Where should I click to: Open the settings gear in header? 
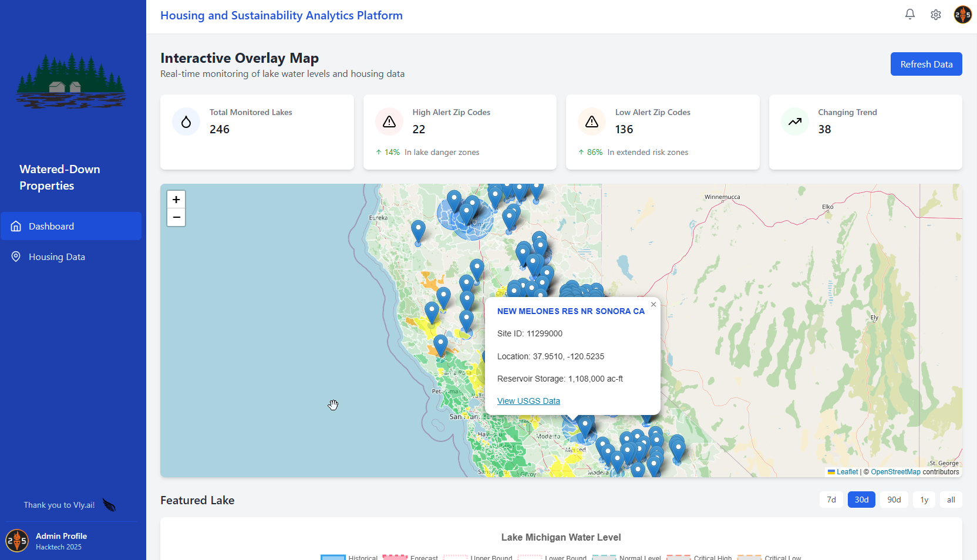point(936,15)
